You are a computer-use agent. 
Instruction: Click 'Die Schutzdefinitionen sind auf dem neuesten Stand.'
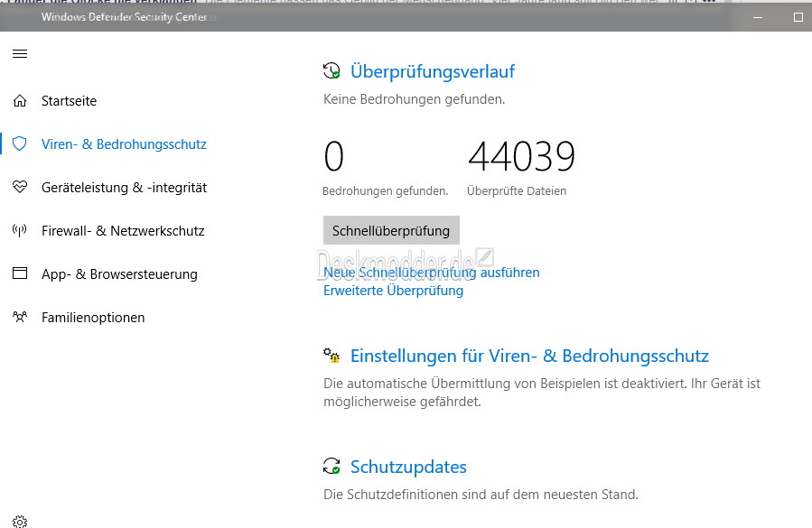click(481, 495)
